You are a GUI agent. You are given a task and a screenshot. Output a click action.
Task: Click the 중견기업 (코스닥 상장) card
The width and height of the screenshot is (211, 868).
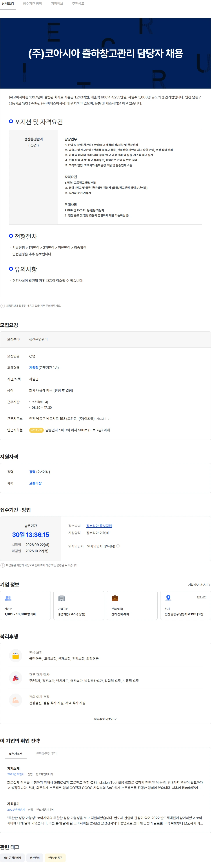point(78,605)
